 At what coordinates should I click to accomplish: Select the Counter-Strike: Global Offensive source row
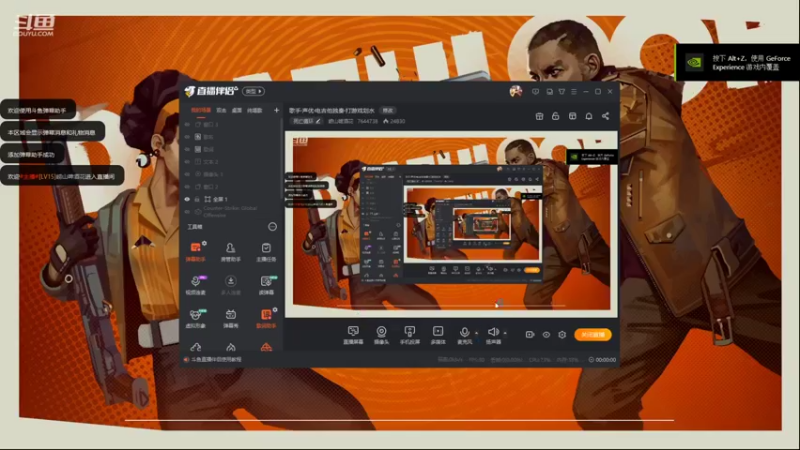coord(232,212)
